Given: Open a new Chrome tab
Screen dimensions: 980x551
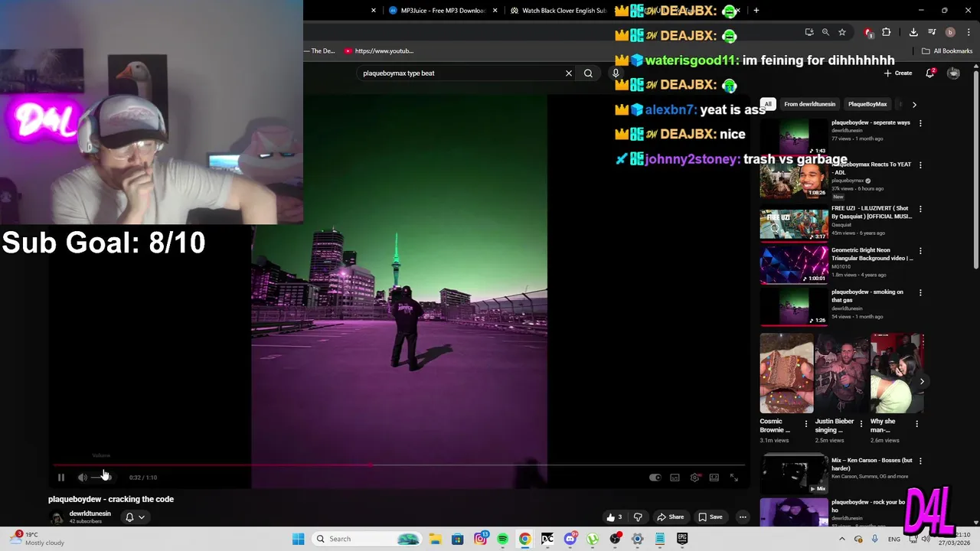Looking at the screenshot, I should pyautogui.click(x=756, y=11).
